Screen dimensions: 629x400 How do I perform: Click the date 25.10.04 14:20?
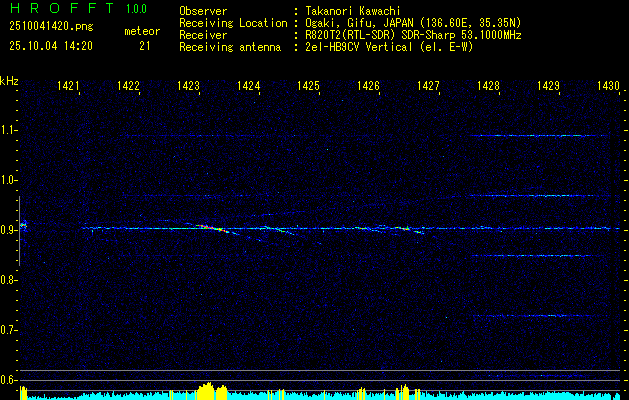(x=51, y=46)
